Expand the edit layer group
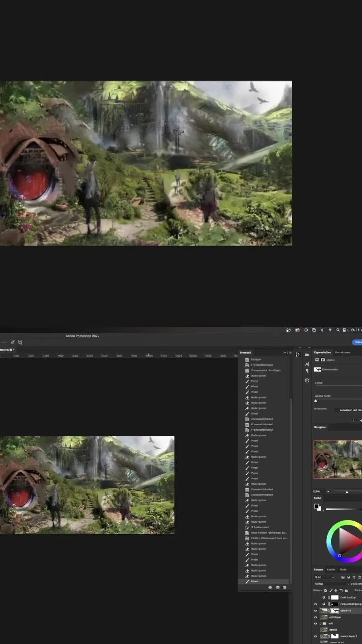The width and height of the screenshot is (362, 644). (321, 624)
